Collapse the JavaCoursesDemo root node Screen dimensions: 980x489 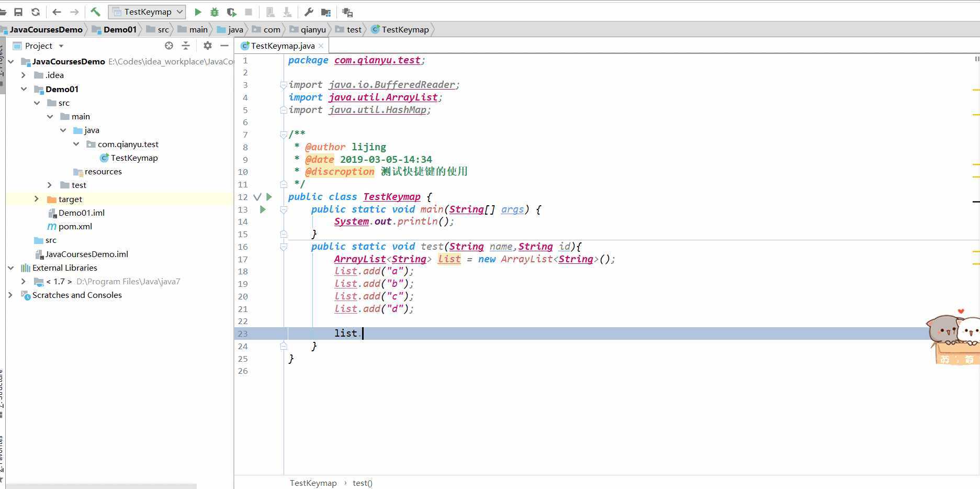coord(10,61)
